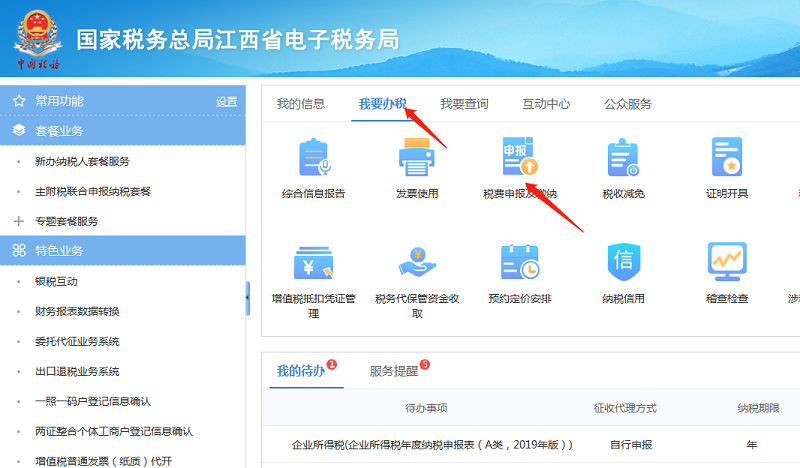The width and height of the screenshot is (800, 468).
Task: Expand 专题套餐服务 with the plus icon
Action: click(x=19, y=221)
